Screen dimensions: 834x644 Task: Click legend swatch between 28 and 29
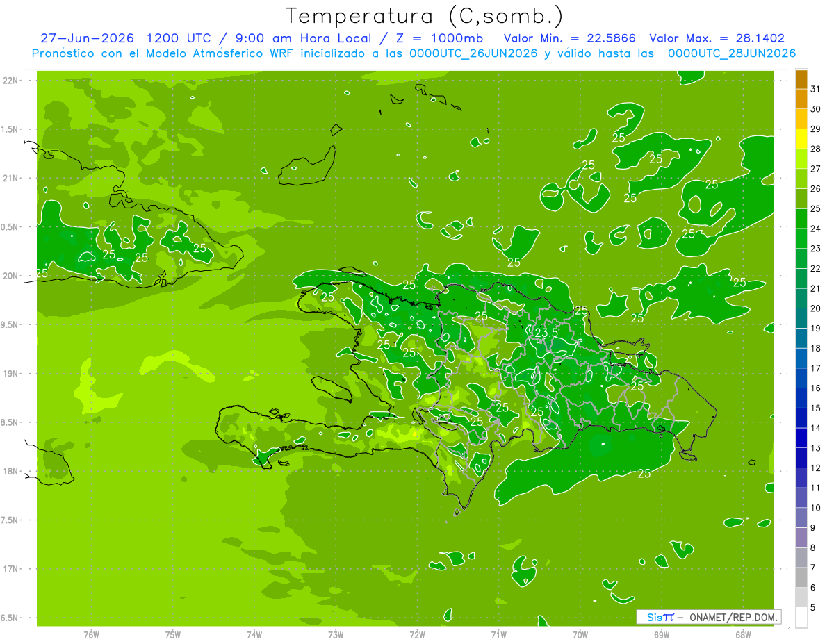tap(801, 139)
